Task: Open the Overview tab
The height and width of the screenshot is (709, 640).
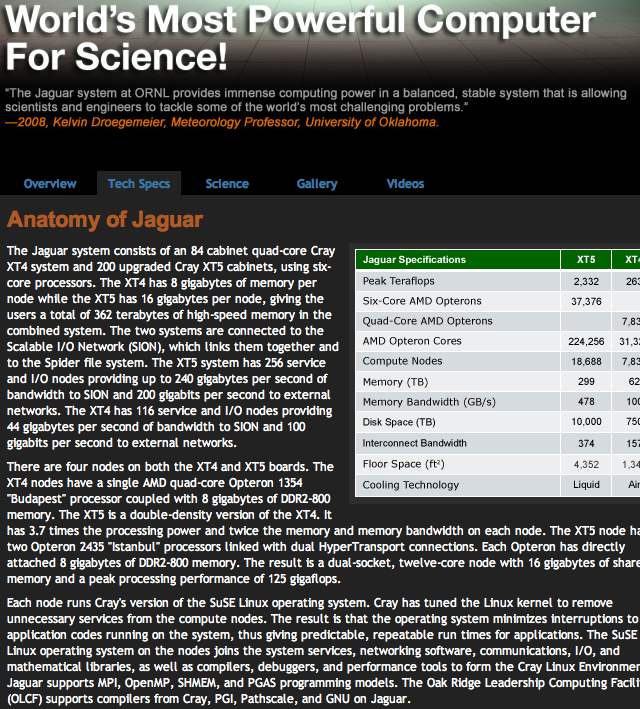Action: coord(50,184)
